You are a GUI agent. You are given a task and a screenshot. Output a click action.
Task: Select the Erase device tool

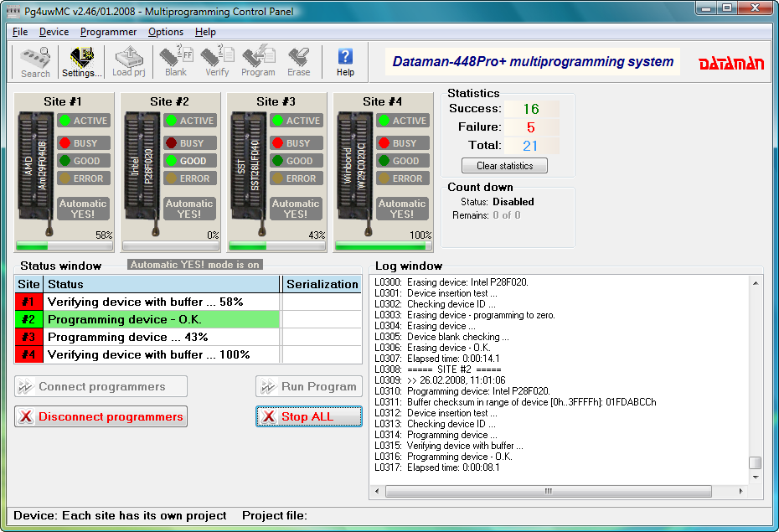[x=298, y=60]
